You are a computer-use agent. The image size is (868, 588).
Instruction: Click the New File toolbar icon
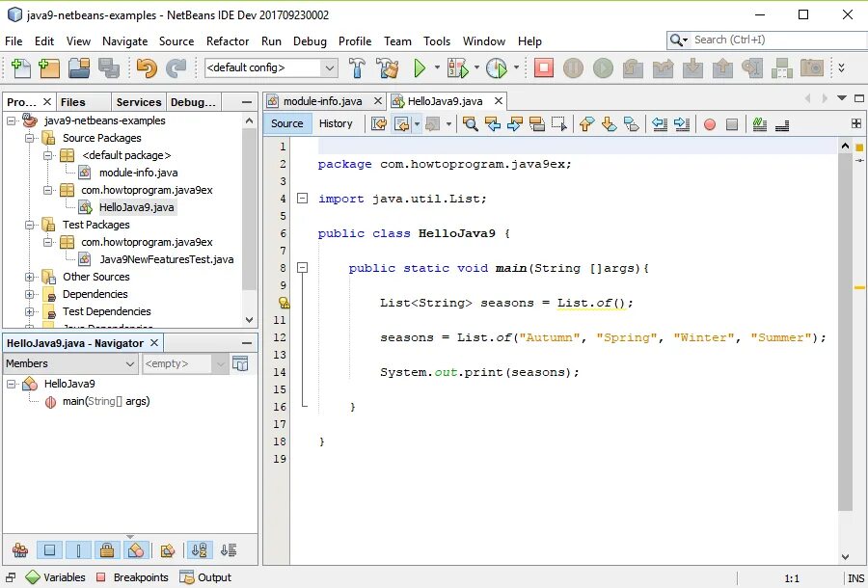20,68
